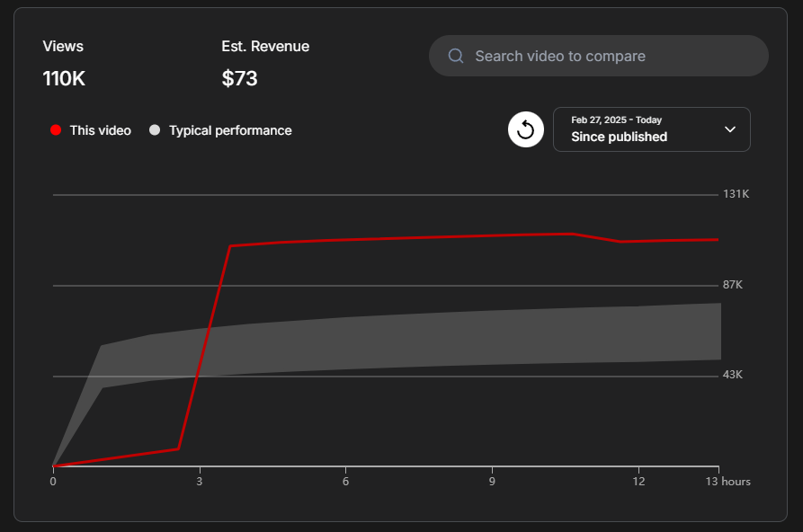Select the Est. Revenue metric heading

[x=265, y=47]
